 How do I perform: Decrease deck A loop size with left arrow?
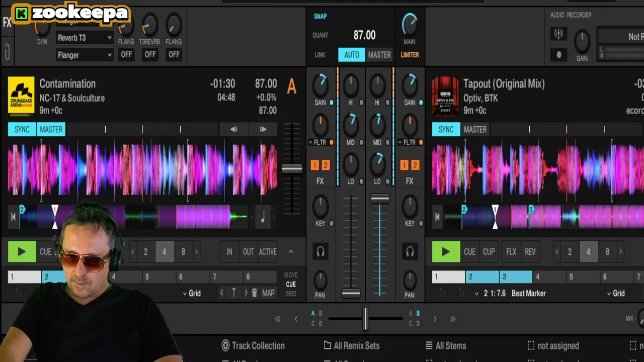(132, 252)
